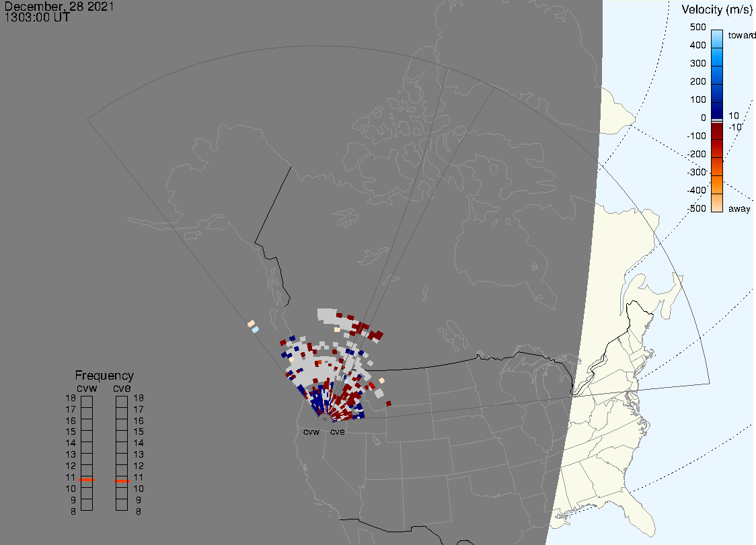756x545 pixels.
Task: Click the 200 value on velocity scale
Action: (x=697, y=81)
